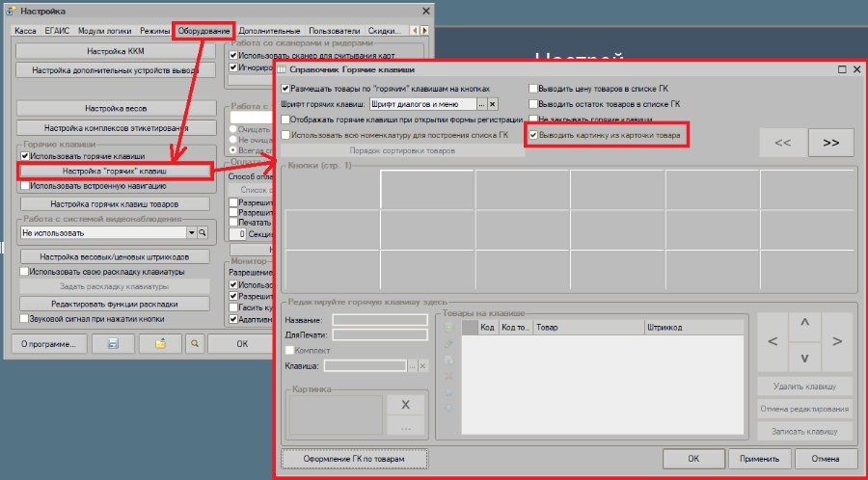This screenshot has width=868, height=480.
Task: Click the copy item icon in Товары на клавише
Action: coord(448,360)
